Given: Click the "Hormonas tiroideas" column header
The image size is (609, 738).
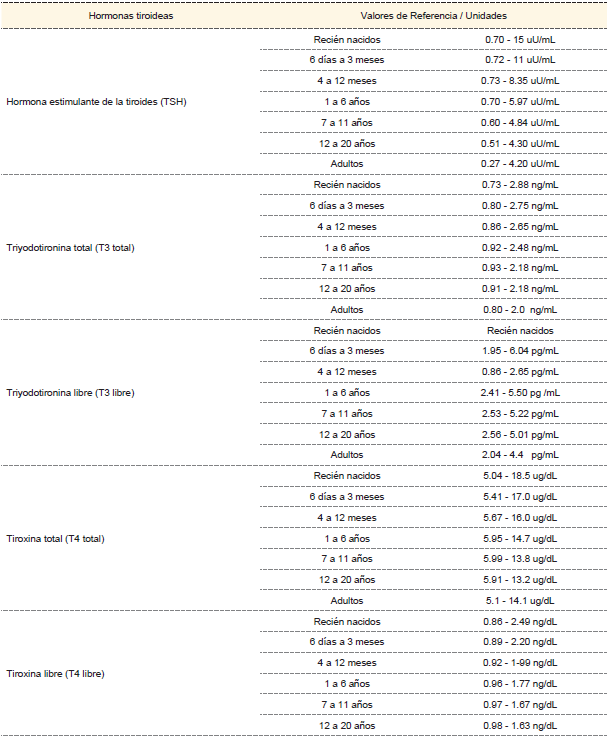Looking at the screenshot, I should [x=131, y=17].
